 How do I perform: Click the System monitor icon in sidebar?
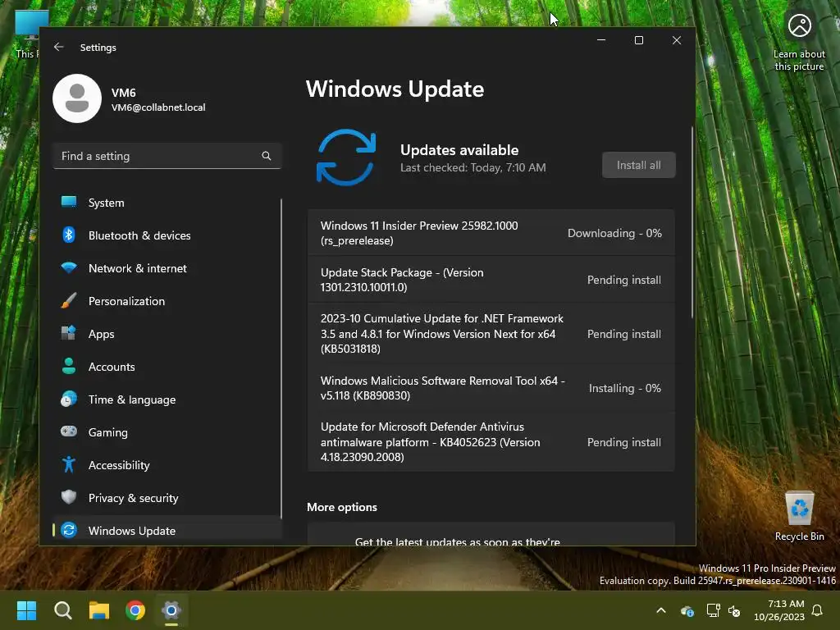click(69, 202)
